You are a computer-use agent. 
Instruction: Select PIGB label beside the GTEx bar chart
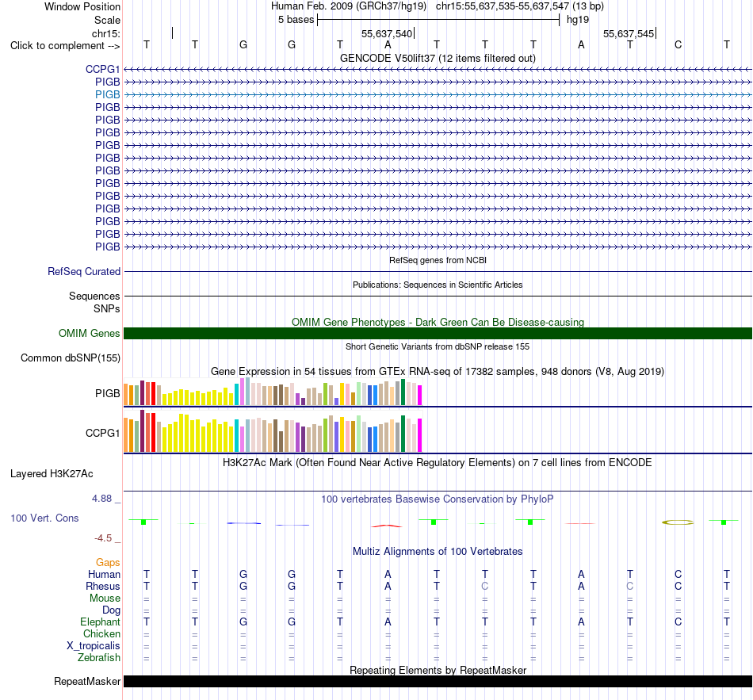click(x=107, y=393)
